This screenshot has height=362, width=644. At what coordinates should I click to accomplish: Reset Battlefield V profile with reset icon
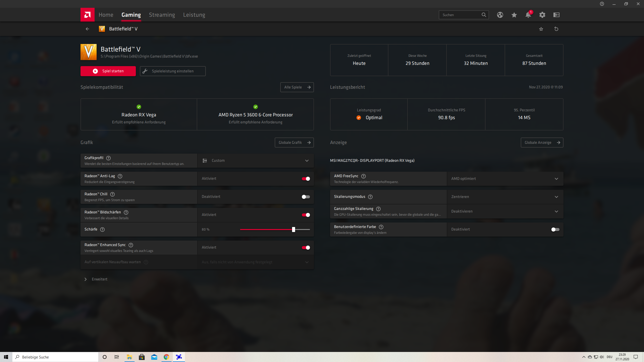[x=556, y=29]
